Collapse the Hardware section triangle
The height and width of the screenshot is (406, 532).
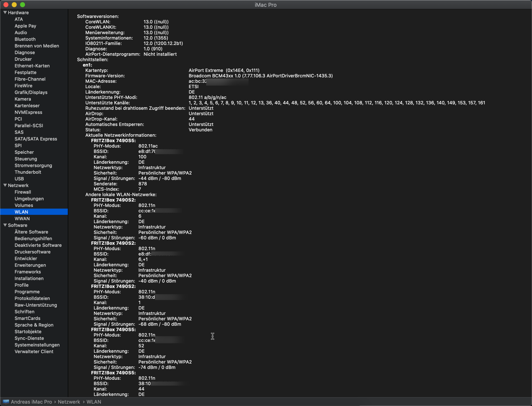(x=5, y=12)
